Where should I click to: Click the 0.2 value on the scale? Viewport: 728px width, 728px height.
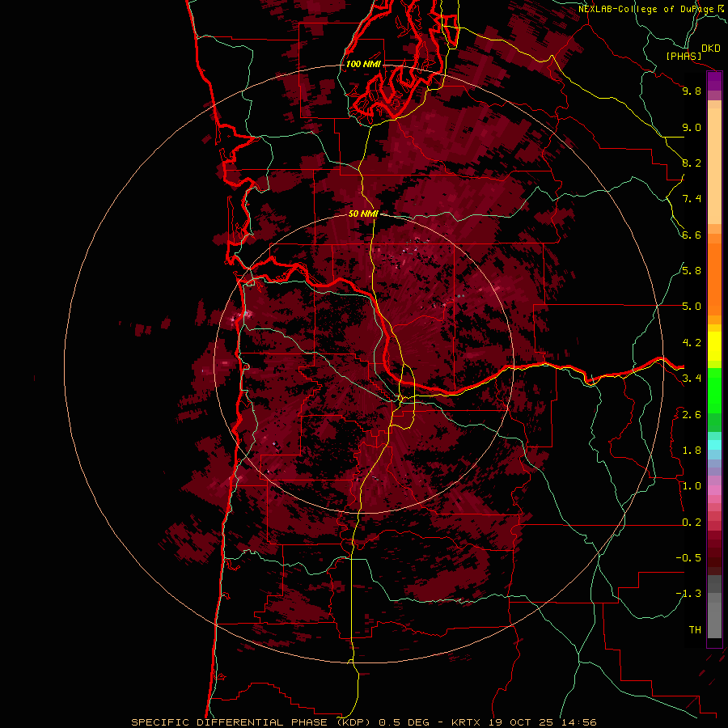[x=692, y=523]
